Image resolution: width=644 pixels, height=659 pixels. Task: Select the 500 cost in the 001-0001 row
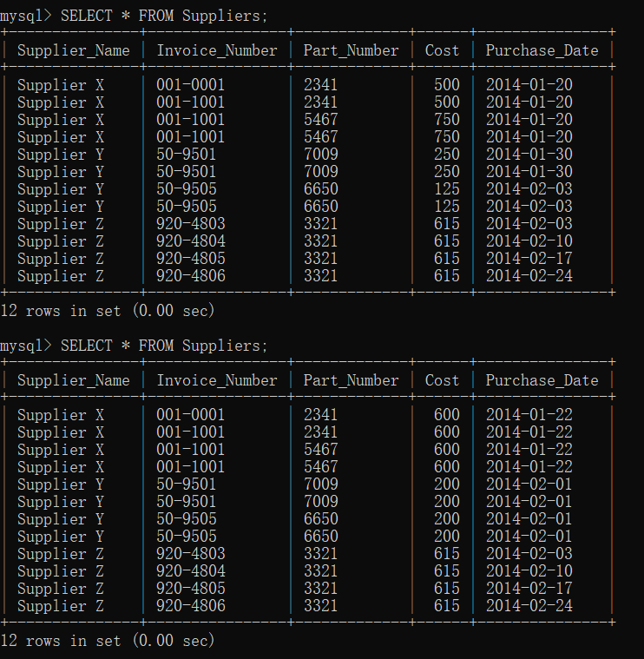(x=447, y=85)
